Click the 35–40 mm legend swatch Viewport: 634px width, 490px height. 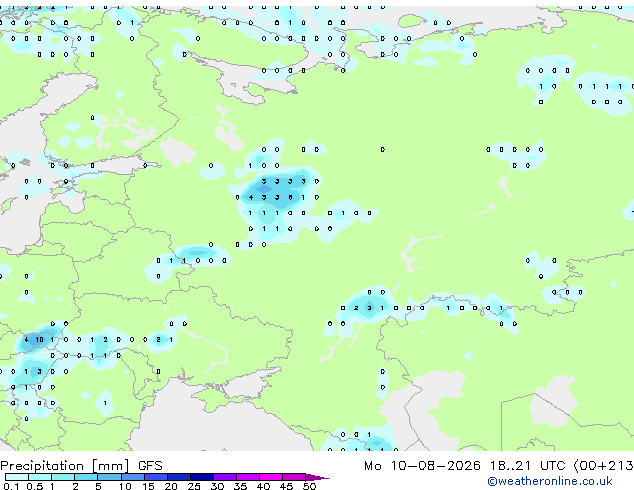pos(248,477)
